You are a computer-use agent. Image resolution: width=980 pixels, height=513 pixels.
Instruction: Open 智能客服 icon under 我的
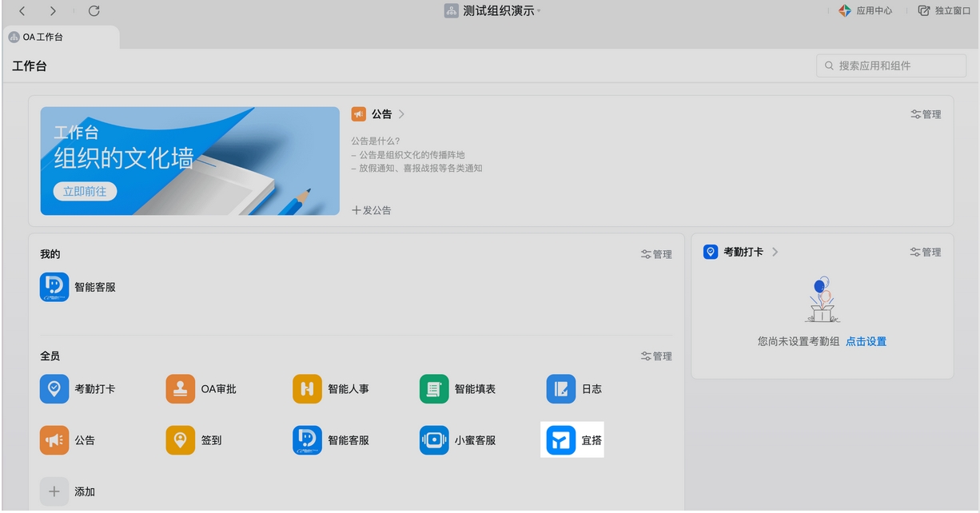tap(54, 287)
